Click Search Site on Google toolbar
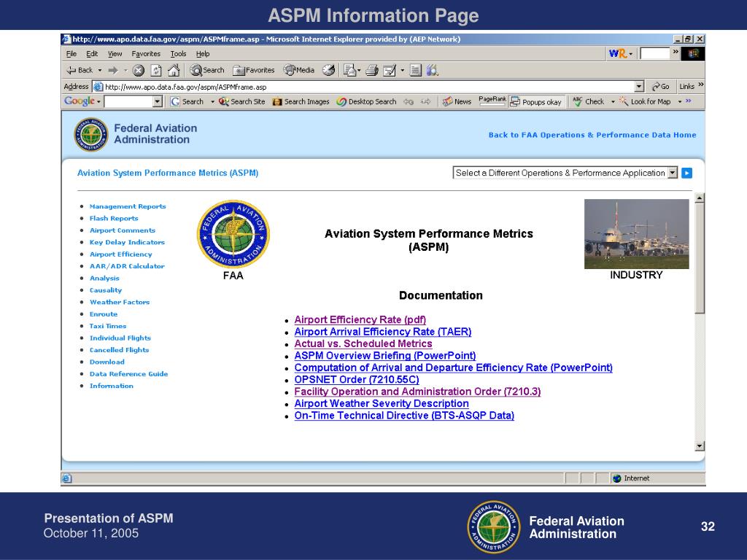 pos(242,101)
